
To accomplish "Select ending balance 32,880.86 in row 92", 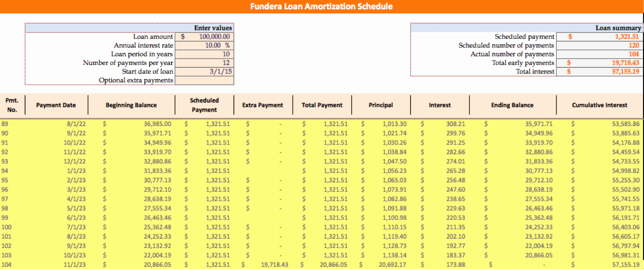I will click(x=539, y=152).
